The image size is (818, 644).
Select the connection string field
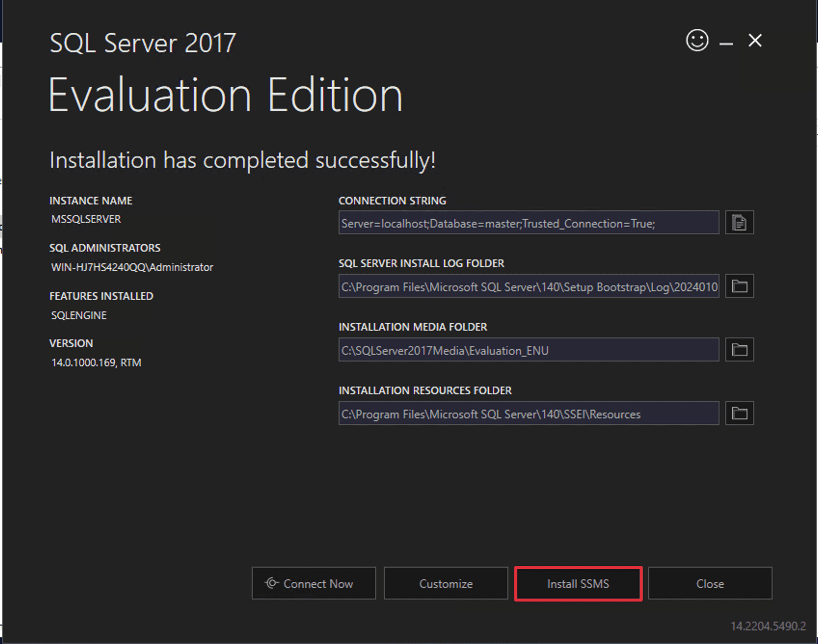529,223
